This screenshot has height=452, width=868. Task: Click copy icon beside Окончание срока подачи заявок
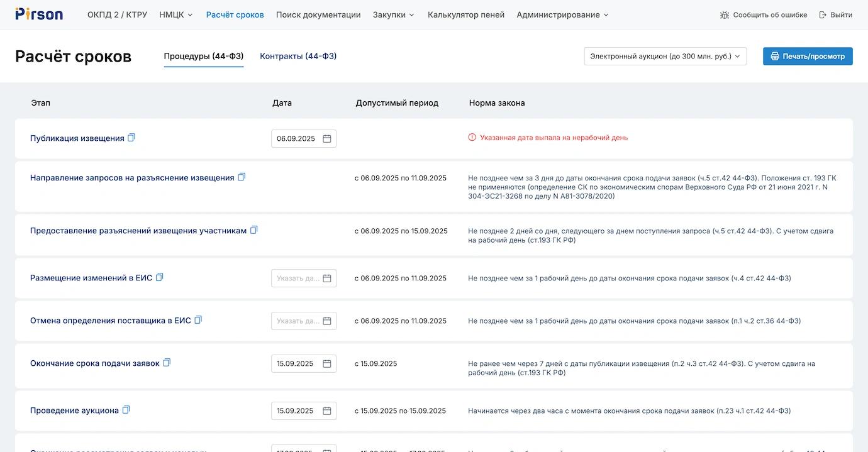tap(167, 363)
